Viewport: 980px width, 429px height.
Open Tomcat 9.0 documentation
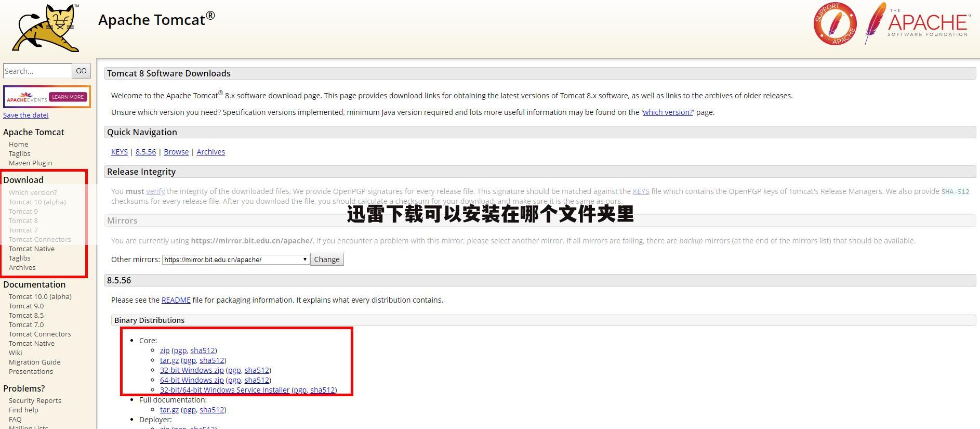[x=27, y=306]
